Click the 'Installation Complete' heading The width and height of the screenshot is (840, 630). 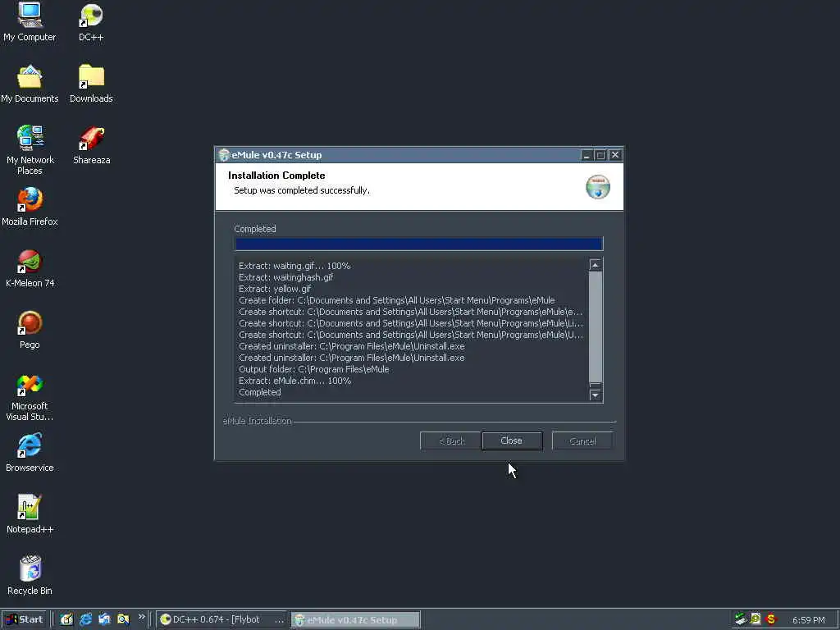pos(276,176)
